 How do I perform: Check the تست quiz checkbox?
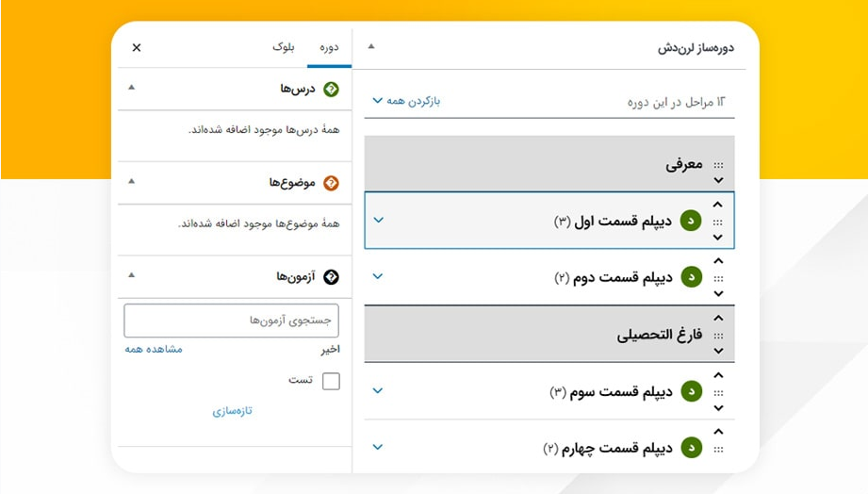click(x=331, y=381)
